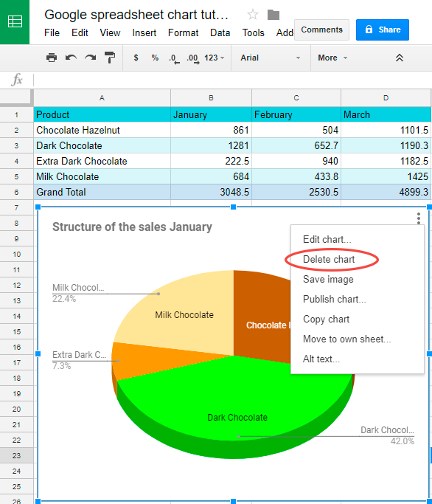Open the File menu
This screenshot has height=504, width=432.
pyautogui.click(x=52, y=32)
